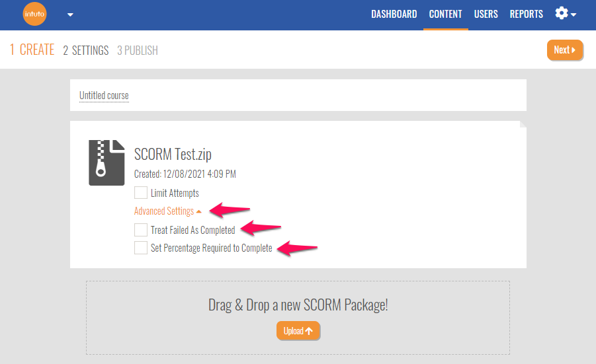Tick Set Percentage Required to Complete

click(141, 248)
